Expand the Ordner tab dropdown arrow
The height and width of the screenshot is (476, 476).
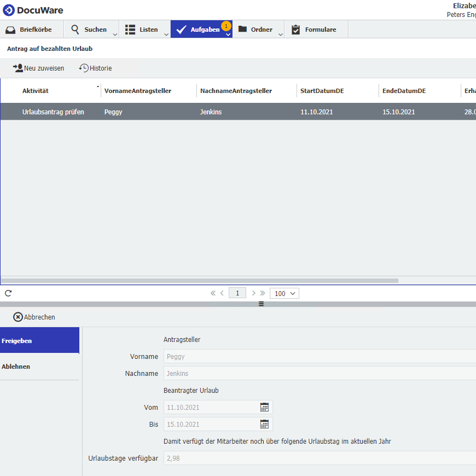(281, 33)
